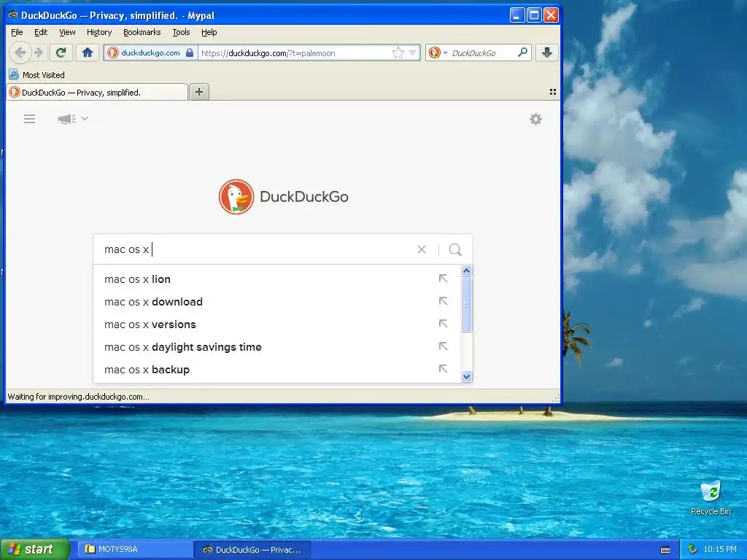The height and width of the screenshot is (560, 747).
Task: Click the URL address field
Action: pyautogui.click(x=295, y=52)
